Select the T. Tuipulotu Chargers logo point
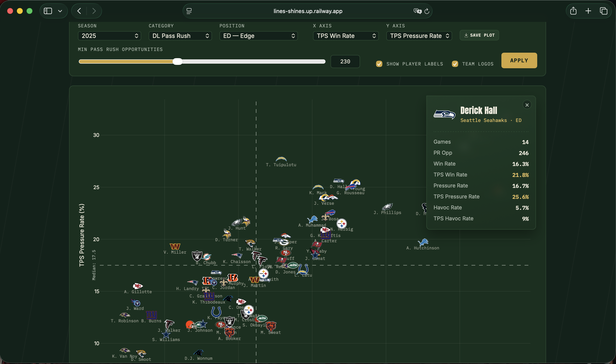The image size is (616, 364). [281, 159]
